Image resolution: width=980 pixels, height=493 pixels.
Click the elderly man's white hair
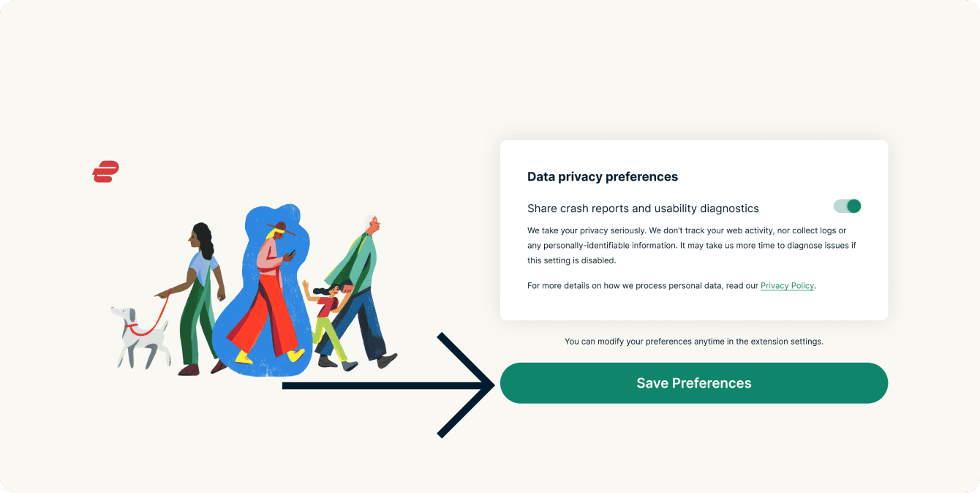click(370, 220)
